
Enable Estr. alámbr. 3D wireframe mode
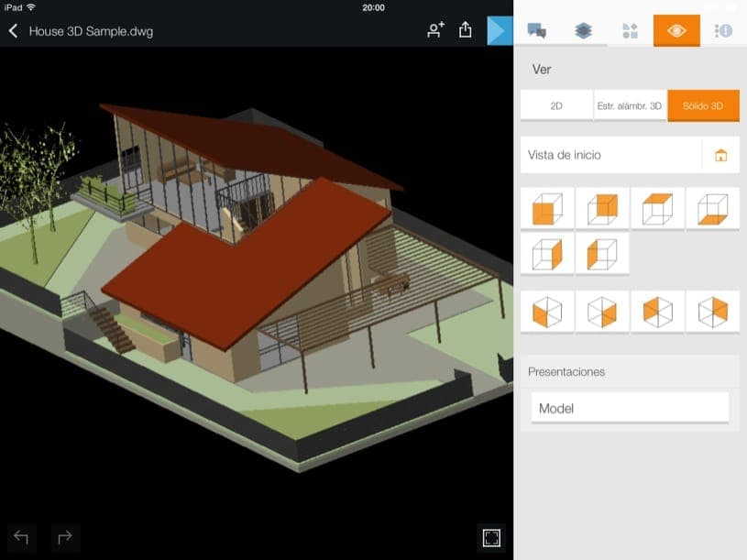pyautogui.click(x=630, y=105)
